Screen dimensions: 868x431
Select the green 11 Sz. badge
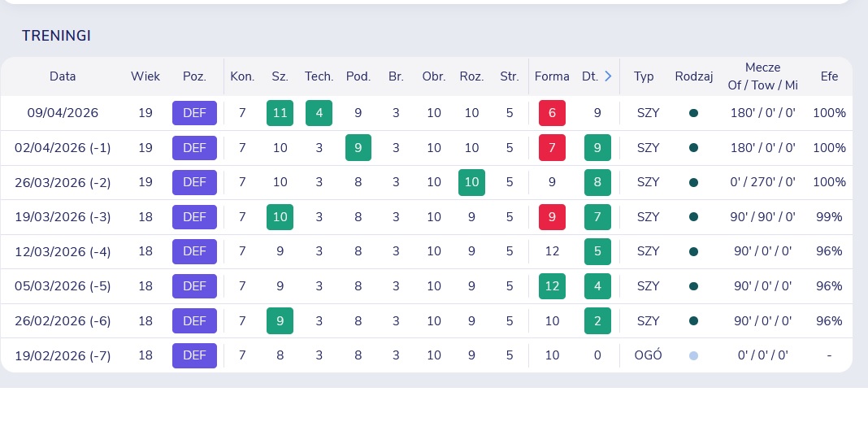[280, 113]
